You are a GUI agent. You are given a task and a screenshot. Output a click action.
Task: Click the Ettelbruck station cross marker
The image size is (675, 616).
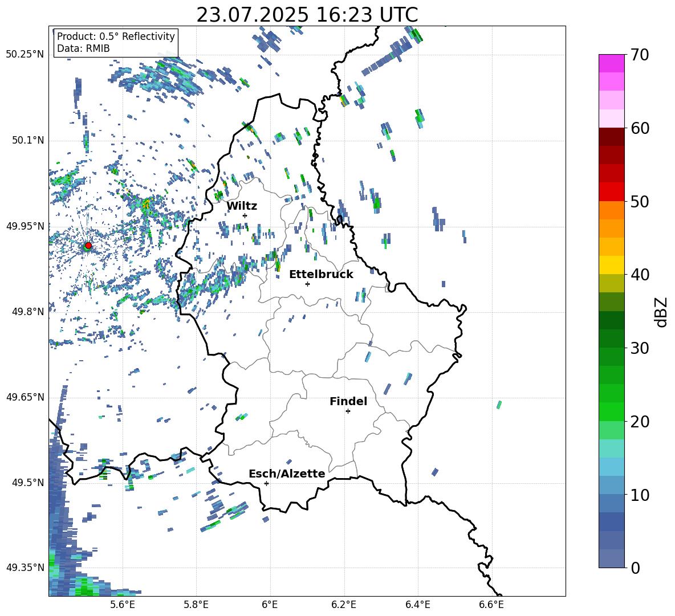(307, 284)
